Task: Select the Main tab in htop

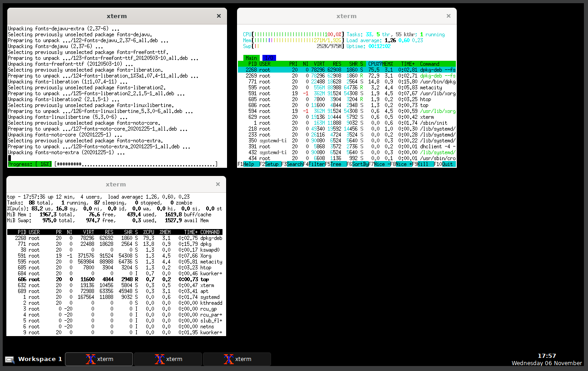Action: click(251, 58)
